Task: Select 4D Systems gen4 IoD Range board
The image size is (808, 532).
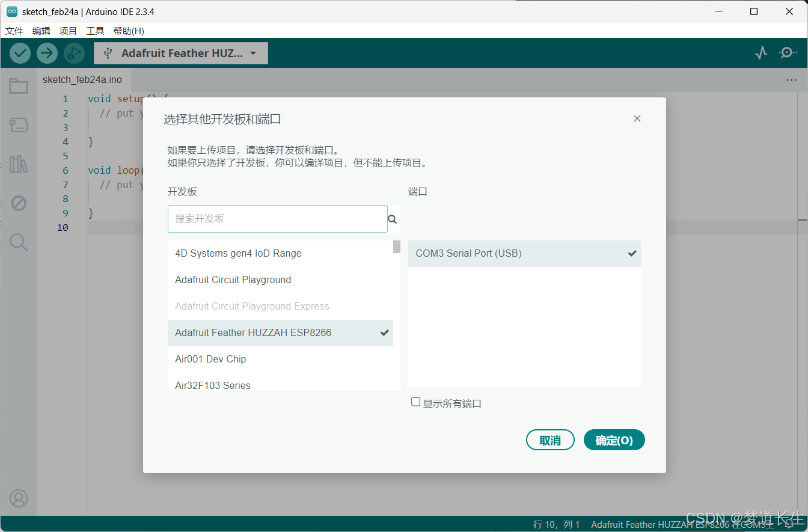Action: 280,254
